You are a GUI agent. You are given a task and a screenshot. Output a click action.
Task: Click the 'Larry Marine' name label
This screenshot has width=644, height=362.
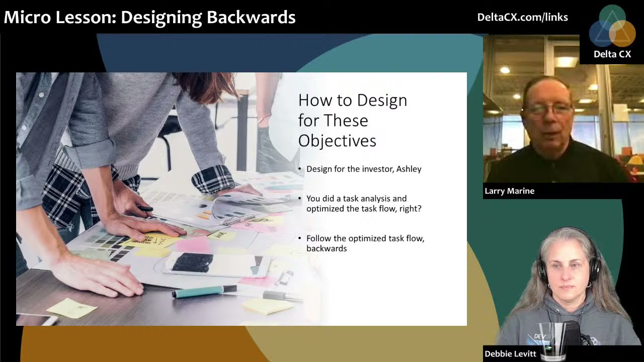coord(509,191)
